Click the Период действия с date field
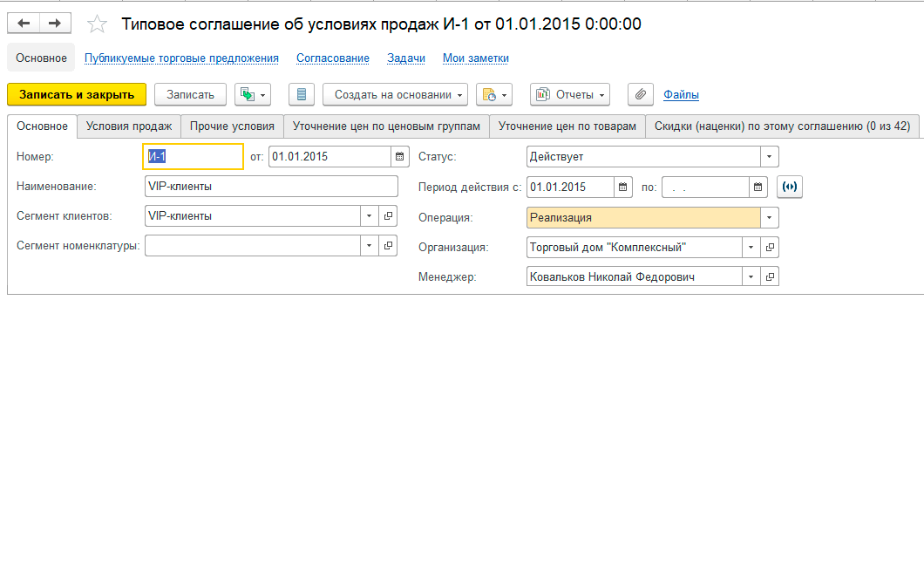Image resolution: width=924 pixels, height=566 pixels. click(570, 187)
